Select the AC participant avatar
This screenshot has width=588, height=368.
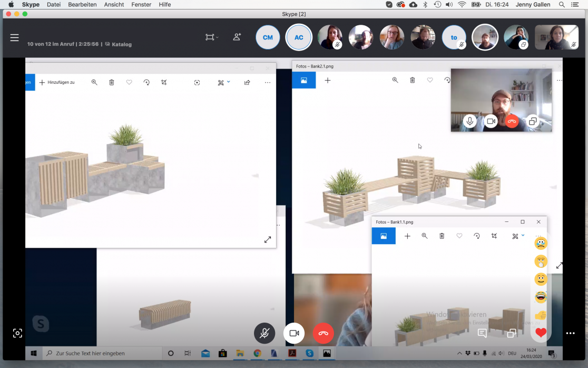(x=299, y=37)
